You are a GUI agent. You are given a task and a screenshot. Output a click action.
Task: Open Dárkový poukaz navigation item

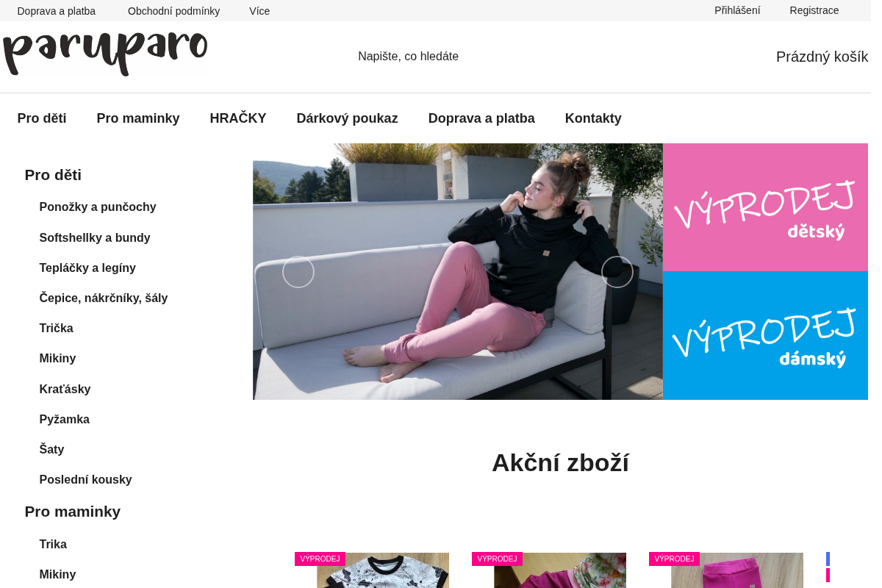(347, 118)
